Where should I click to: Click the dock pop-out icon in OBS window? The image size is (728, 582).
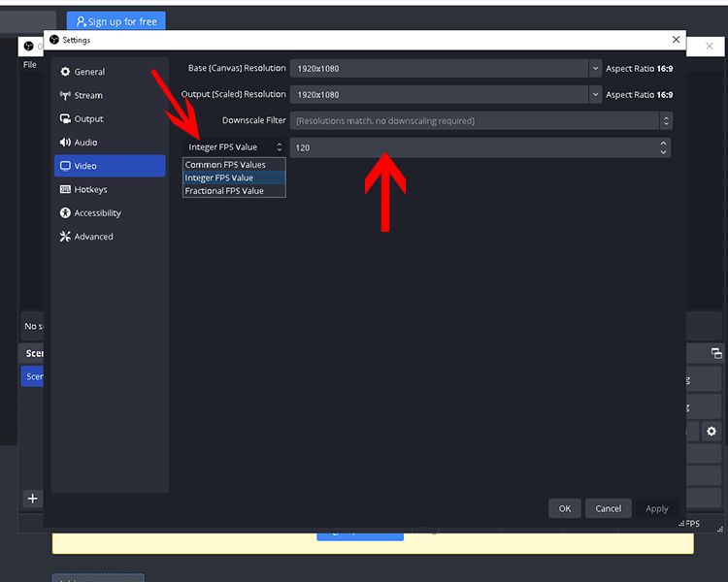pyautogui.click(x=716, y=353)
